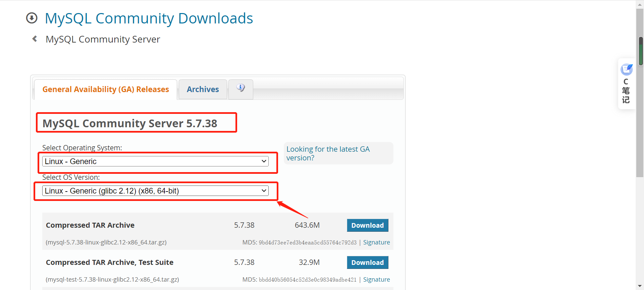Download the Compressed TAR Archive 643.6M
The height and width of the screenshot is (290, 644).
pos(368,225)
